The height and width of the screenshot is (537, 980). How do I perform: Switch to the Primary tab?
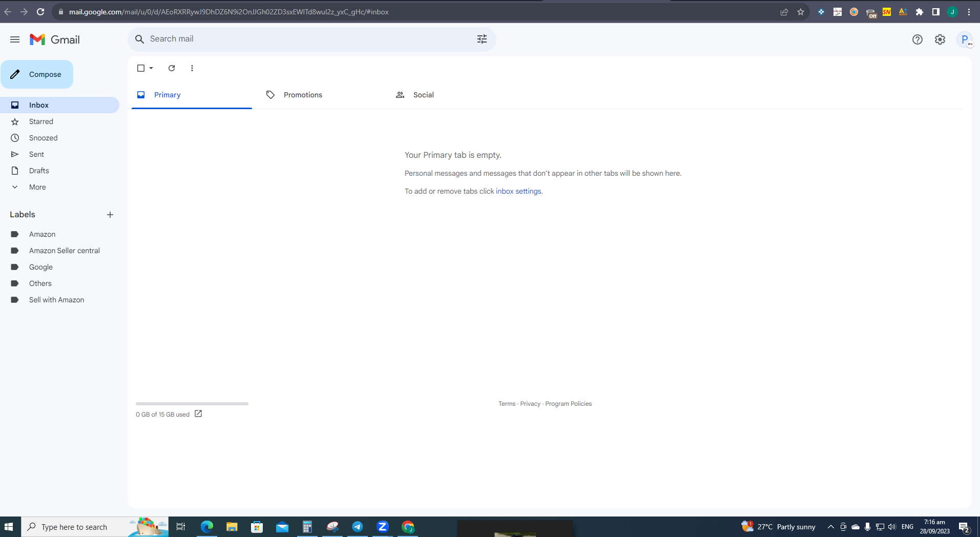click(192, 95)
